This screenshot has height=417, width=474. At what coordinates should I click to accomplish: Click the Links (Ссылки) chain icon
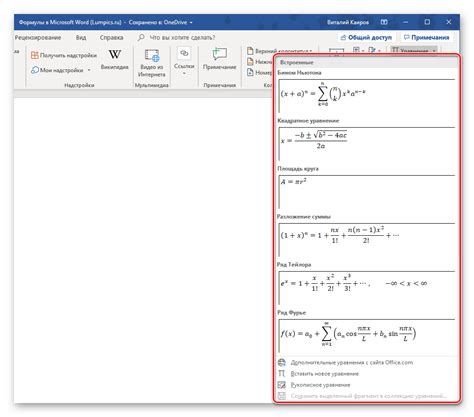[x=184, y=53]
